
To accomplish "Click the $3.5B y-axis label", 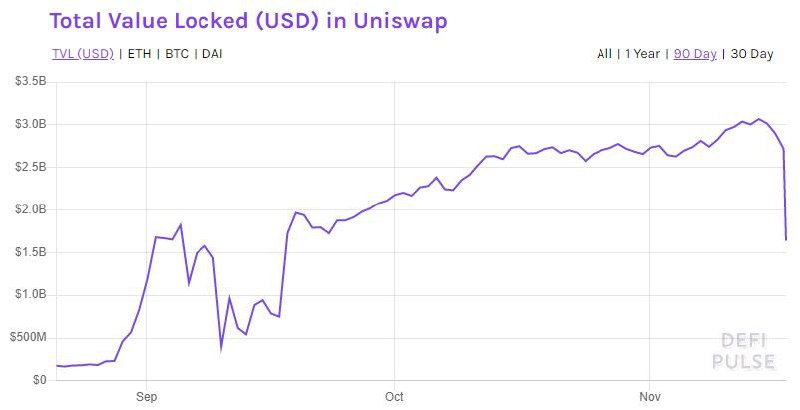I will click(x=30, y=83).
